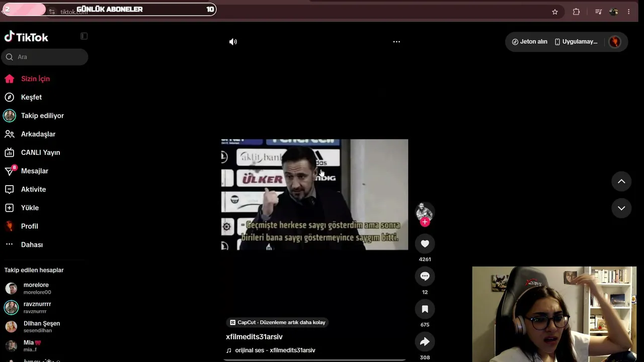
Task: Pause the playing video
Action: (x=314, y=195)
